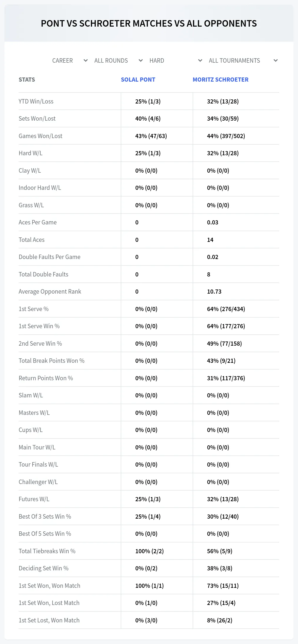Click Schroeter's Average Opponent Rank value
The image size is (298, 644).
214,292
